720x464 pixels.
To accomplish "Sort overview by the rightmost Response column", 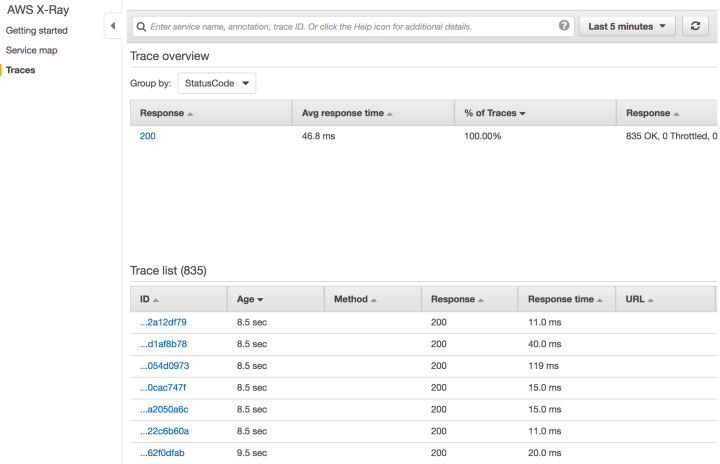I will tap(667, 113).
